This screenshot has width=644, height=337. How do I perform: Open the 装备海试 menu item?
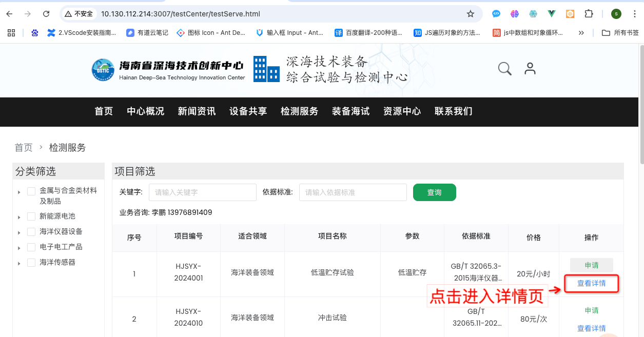point(351,111)
